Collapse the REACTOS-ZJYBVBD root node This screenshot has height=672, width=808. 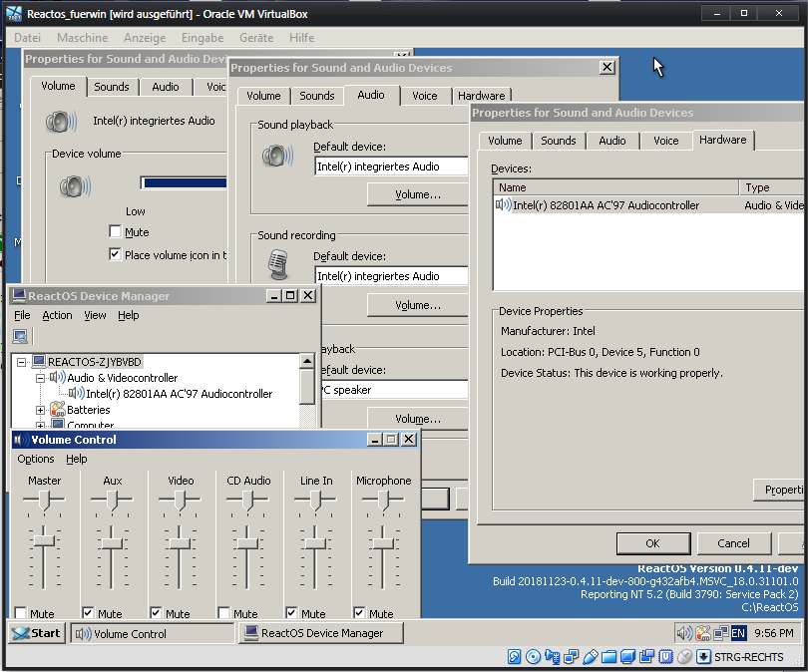[21, 363]
